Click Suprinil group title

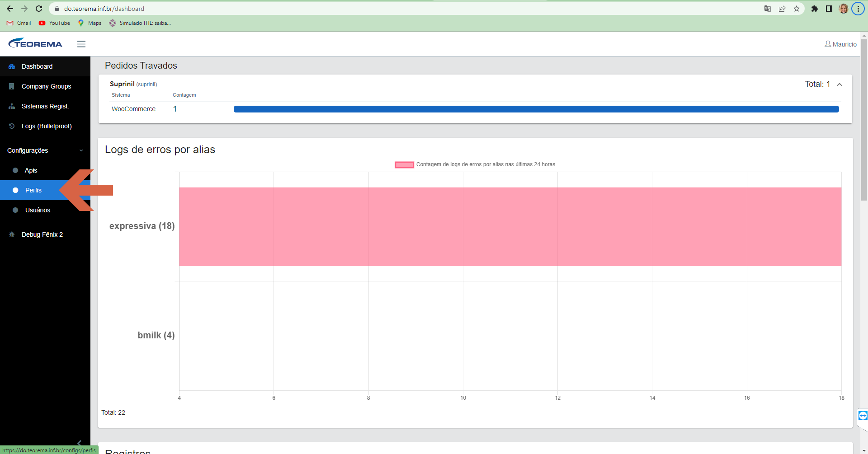point(122,84)
